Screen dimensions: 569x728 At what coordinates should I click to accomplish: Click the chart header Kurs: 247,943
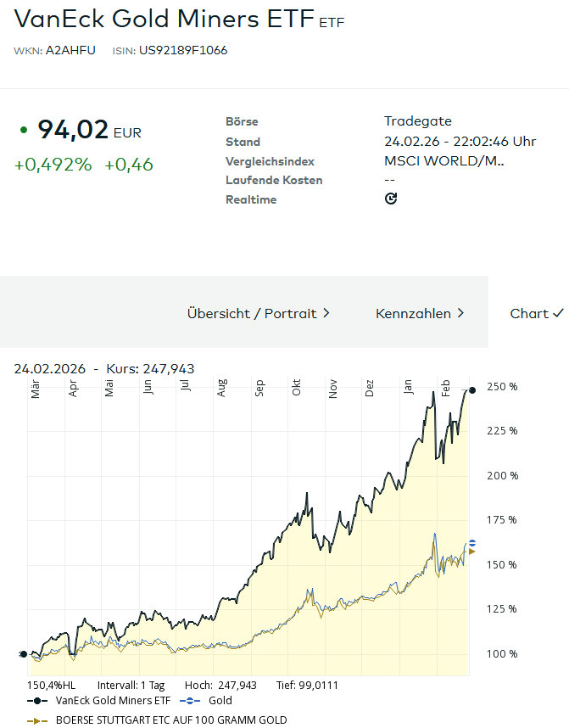150,368
